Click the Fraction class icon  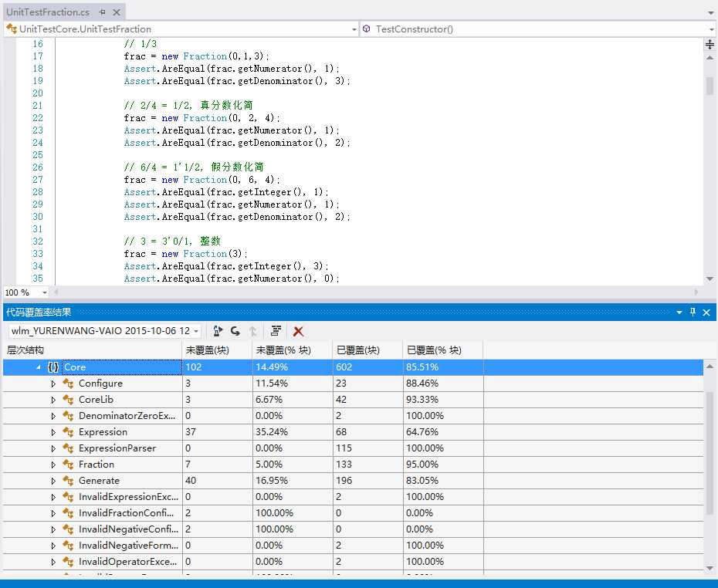[x=68, y=465]
